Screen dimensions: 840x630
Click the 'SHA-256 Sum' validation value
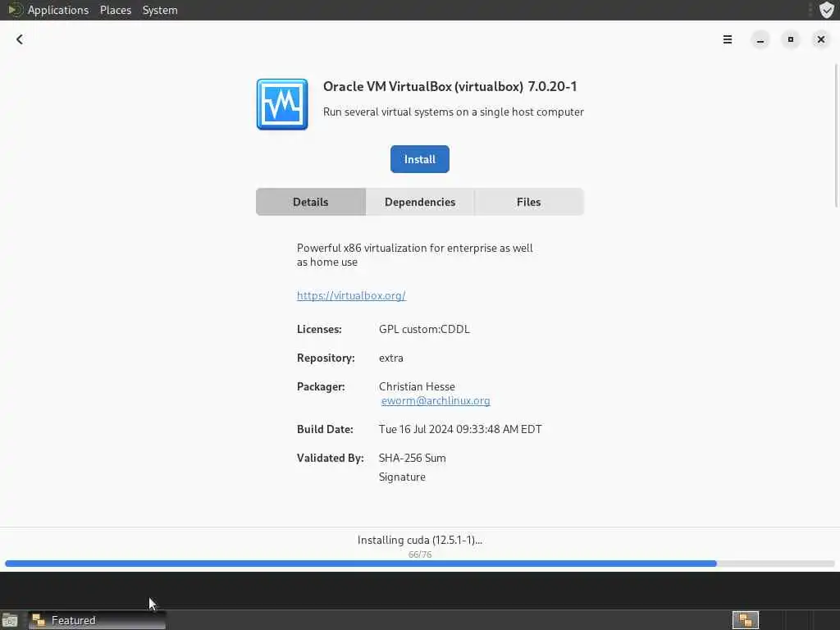(413, 458)
